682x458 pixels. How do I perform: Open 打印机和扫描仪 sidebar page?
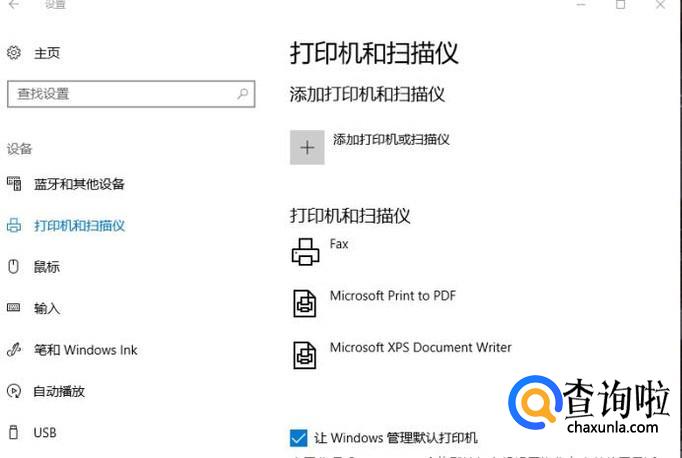[79, 226]
